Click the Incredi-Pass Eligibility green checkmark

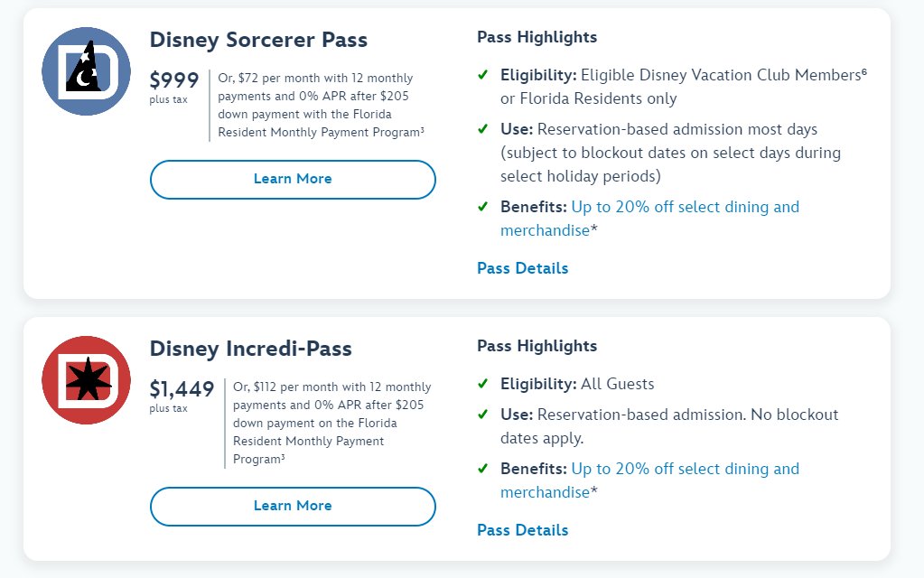(x=483, y=385)
